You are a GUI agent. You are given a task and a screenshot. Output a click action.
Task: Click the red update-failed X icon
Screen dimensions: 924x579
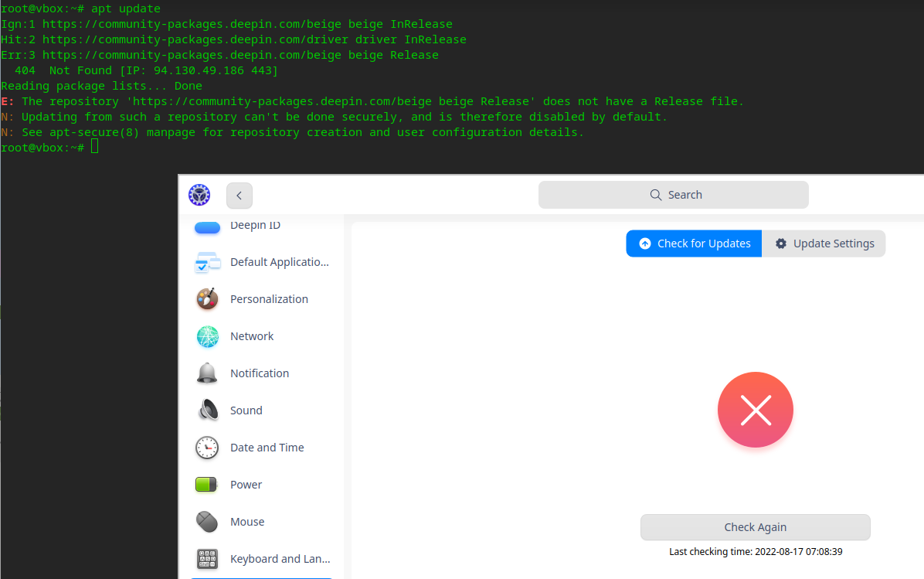[x=756, y=410]
